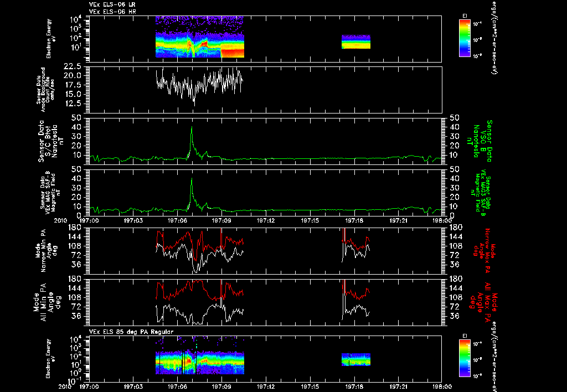Click the "VEx ELS-06 HR" title text
Viewport: 567px width, 392px height.
click(x=112, y=12)
